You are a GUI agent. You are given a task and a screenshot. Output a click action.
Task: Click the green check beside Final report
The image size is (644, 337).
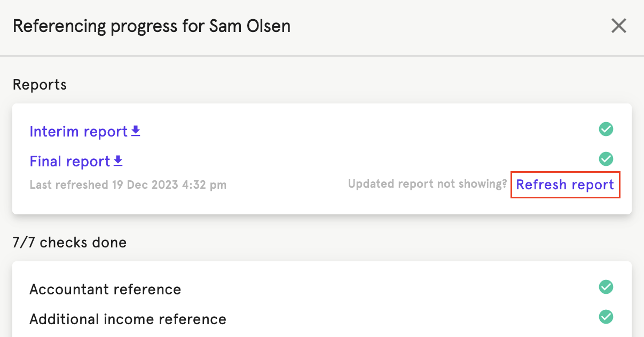pyautogui.click(x=606, y=159)
